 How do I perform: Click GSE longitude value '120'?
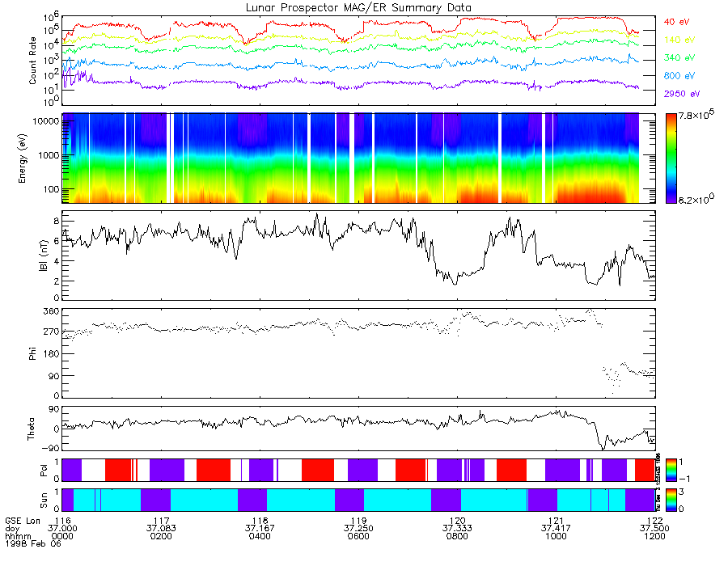point(457,521)
